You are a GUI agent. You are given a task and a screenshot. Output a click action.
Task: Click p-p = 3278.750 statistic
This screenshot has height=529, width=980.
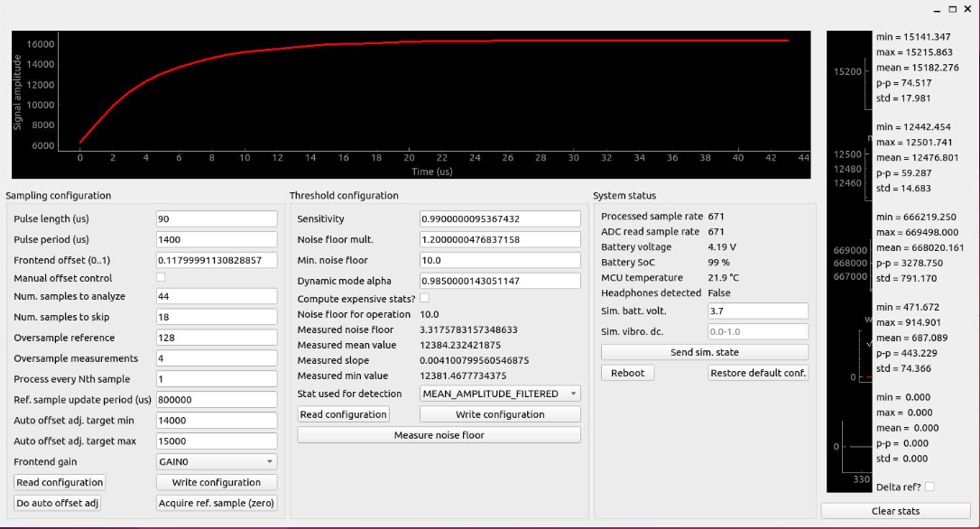click(x=910, y=263)
